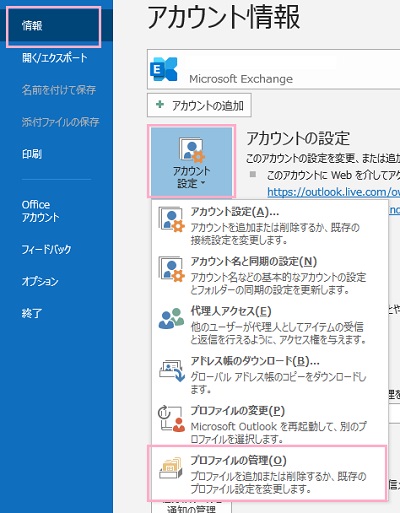This screenshot has width=400, height=513.
Task: Click the icon beside アカウント設定(A)
Action: coord(171,219)
